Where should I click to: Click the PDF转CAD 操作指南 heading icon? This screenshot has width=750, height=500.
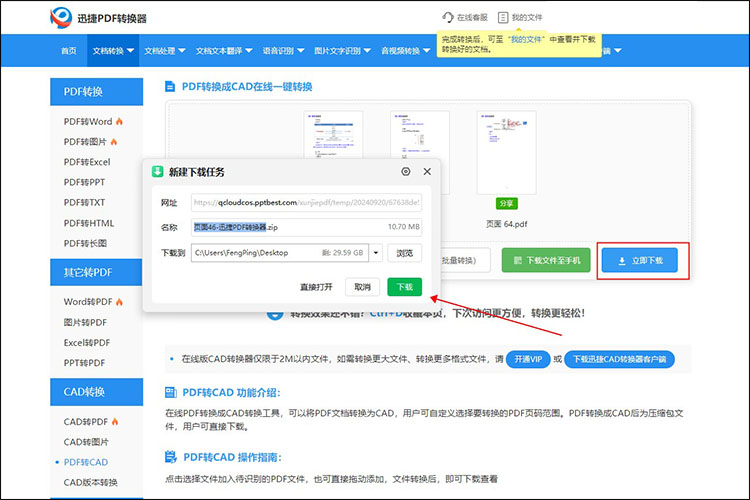171,457
